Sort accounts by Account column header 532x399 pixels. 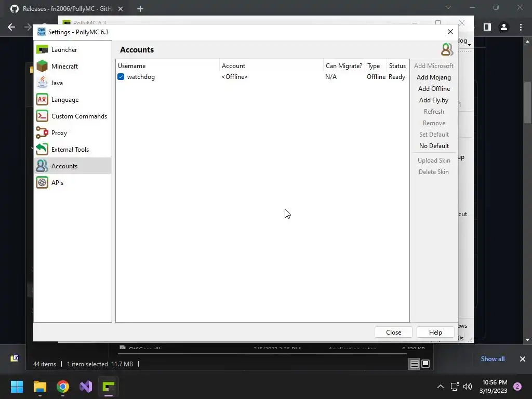pyautogui.click(x=271, y=66)
